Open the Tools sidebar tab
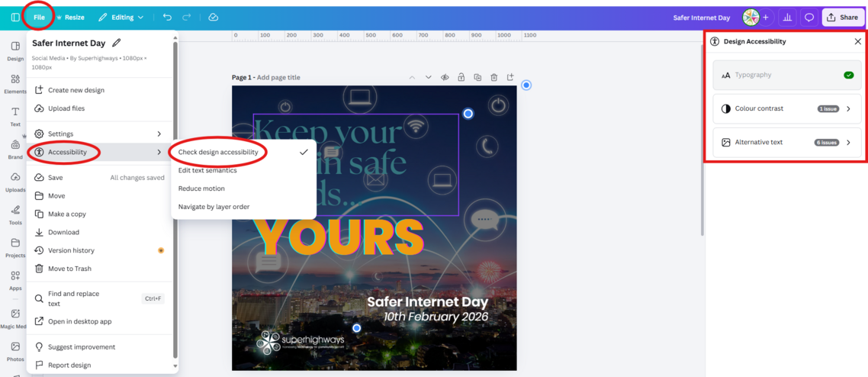868x377 pixels. coord(15,214)
